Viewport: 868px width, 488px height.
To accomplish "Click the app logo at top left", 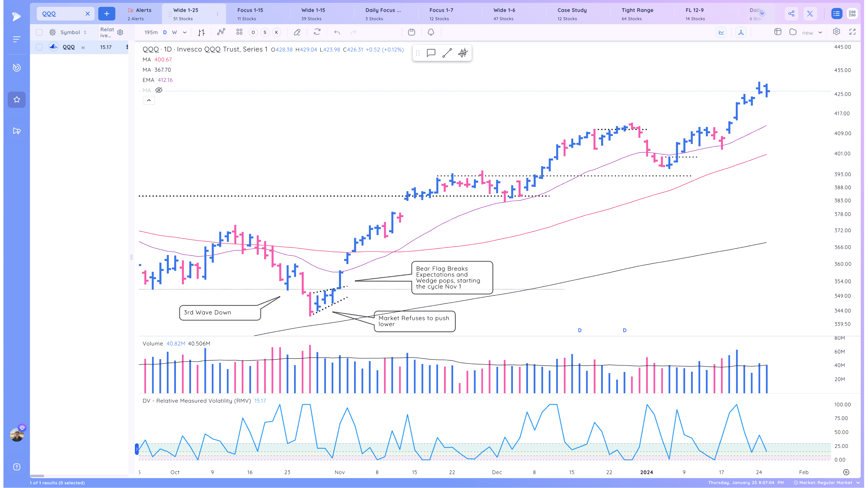I will (16, 16).
